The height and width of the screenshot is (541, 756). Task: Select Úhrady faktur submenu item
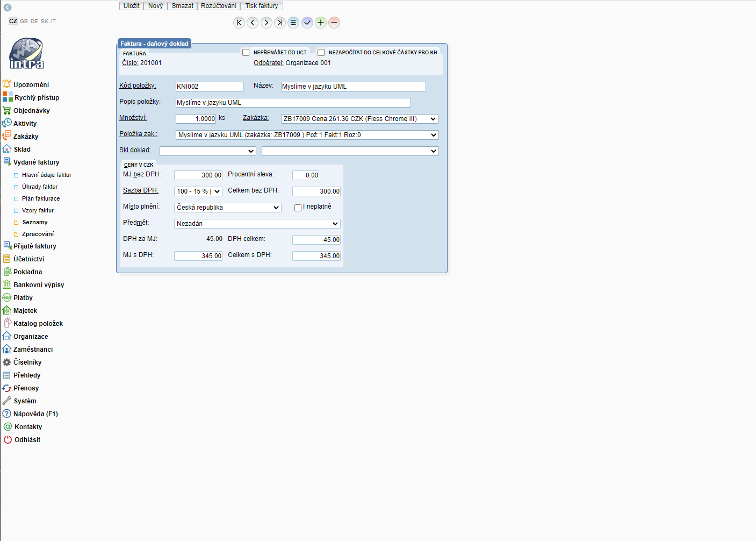(40, 187)
